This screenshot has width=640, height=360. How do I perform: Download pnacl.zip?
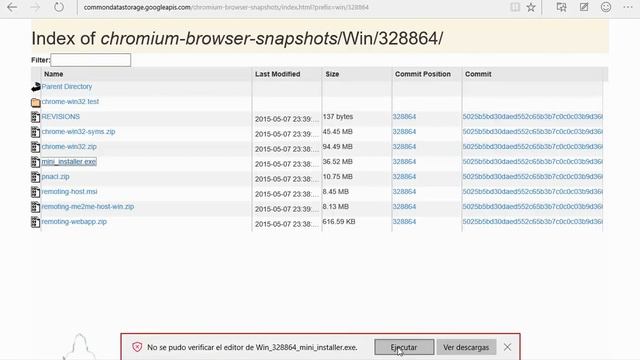click(56, 177)
